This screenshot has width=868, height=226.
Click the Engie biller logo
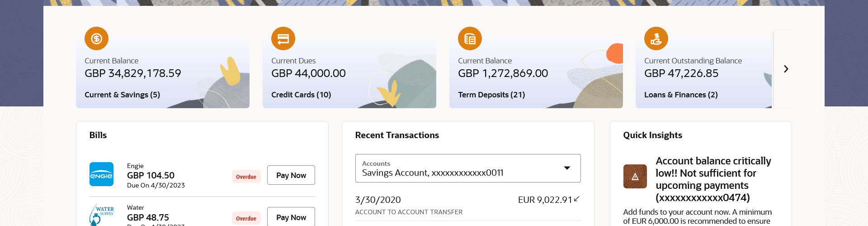[101, 174]
